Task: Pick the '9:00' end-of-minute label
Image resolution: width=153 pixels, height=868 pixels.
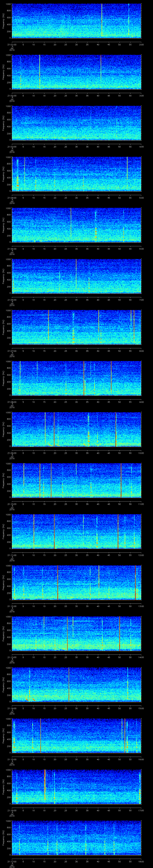Action: 141,402
